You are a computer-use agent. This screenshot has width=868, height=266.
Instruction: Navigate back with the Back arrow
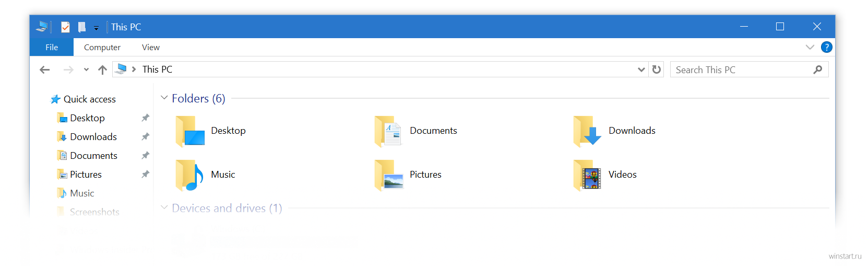(x=45, y=70)
